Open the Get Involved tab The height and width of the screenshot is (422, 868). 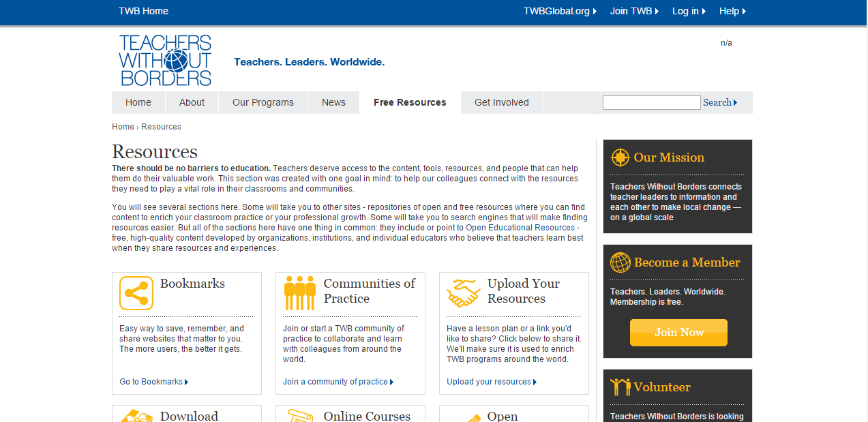pos(502,102)
